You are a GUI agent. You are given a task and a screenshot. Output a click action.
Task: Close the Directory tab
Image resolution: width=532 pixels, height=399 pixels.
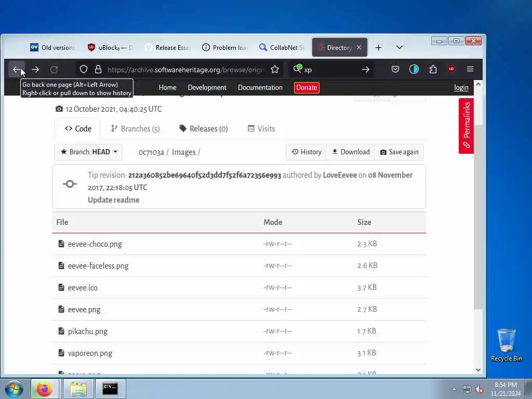pyautogui.click(x=359, y=47)
